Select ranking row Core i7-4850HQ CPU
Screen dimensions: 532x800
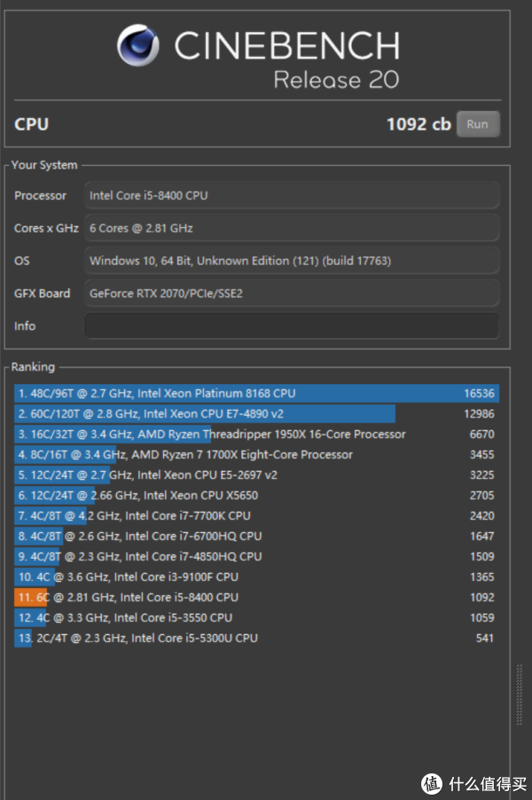pos(256,557)
